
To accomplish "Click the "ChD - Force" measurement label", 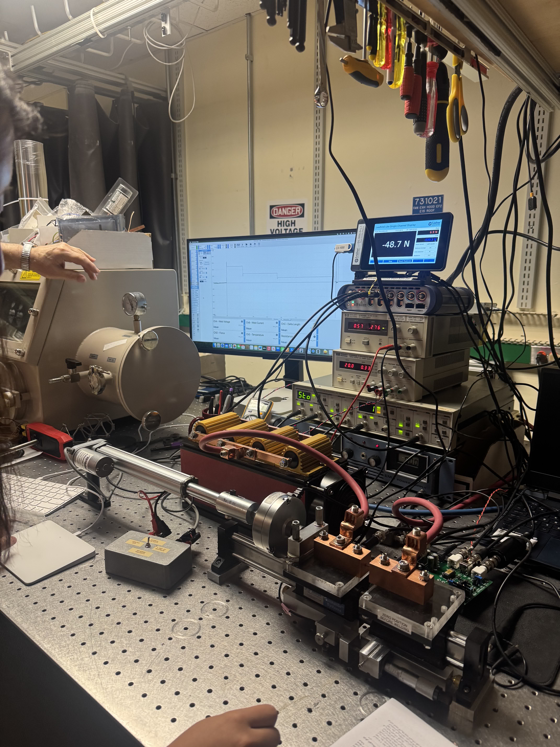I will (x=219, y=333).
